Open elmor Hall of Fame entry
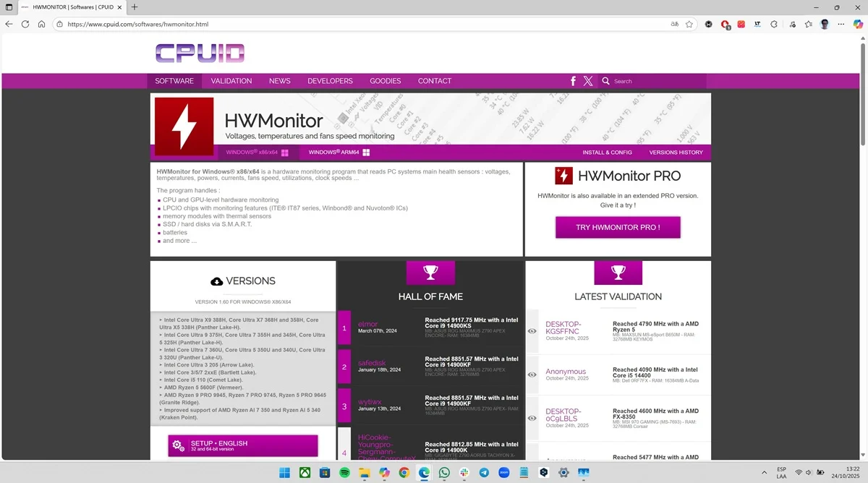 point(368,324)
